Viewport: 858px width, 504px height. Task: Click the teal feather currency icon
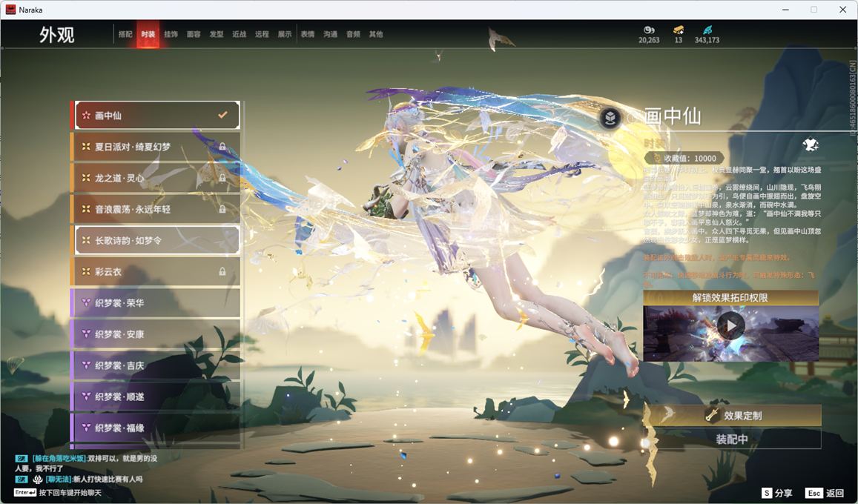(x=707, y=30)
